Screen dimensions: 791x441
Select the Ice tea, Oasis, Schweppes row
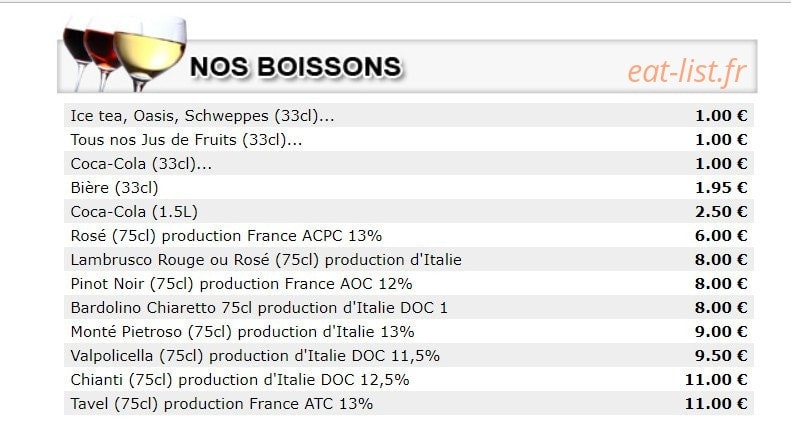(x=409, y=116)
